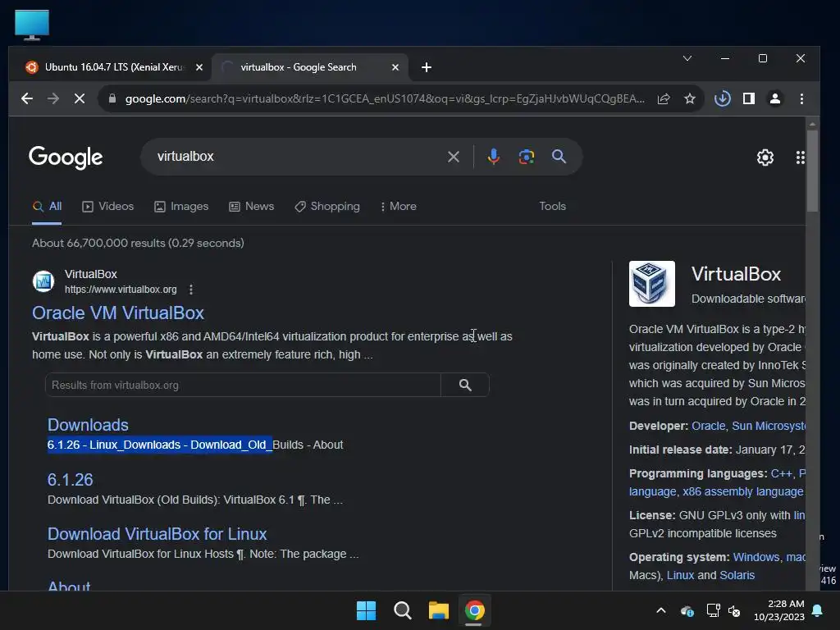Screen dimensions: 840x630
Task: Click the Oracle developer link
Action: pyautogui.click(x=708, y=426)
